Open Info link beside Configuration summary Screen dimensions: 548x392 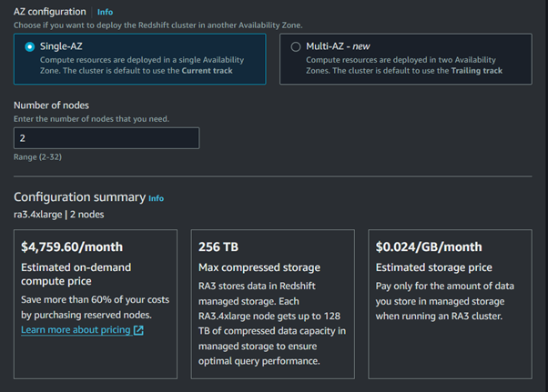[156, 198]
